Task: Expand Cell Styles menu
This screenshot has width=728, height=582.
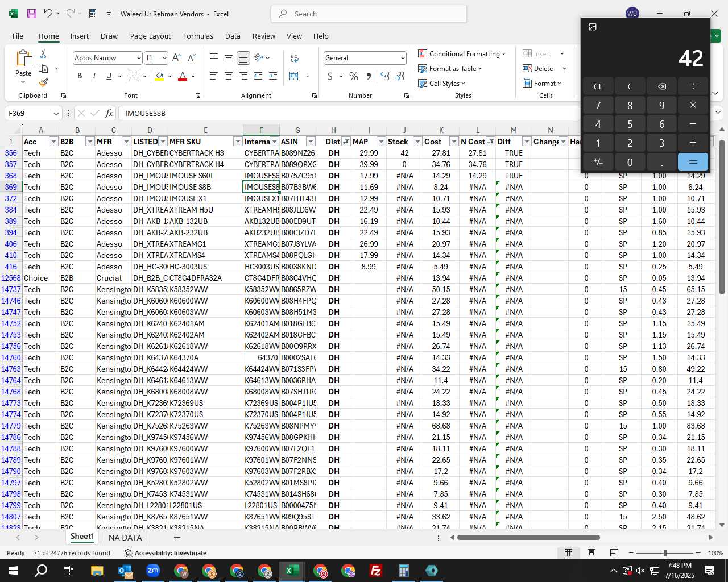Action: tap(441, 83)
